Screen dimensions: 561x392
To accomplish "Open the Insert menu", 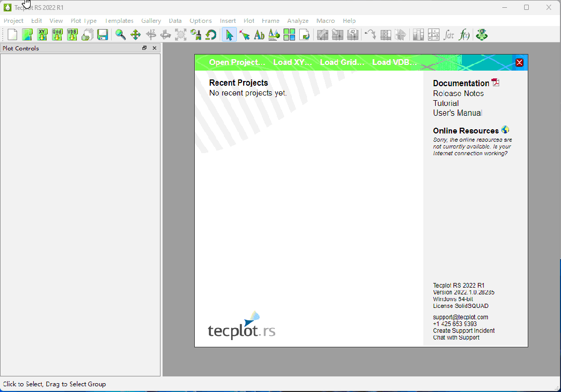I will tap(228, 21).
